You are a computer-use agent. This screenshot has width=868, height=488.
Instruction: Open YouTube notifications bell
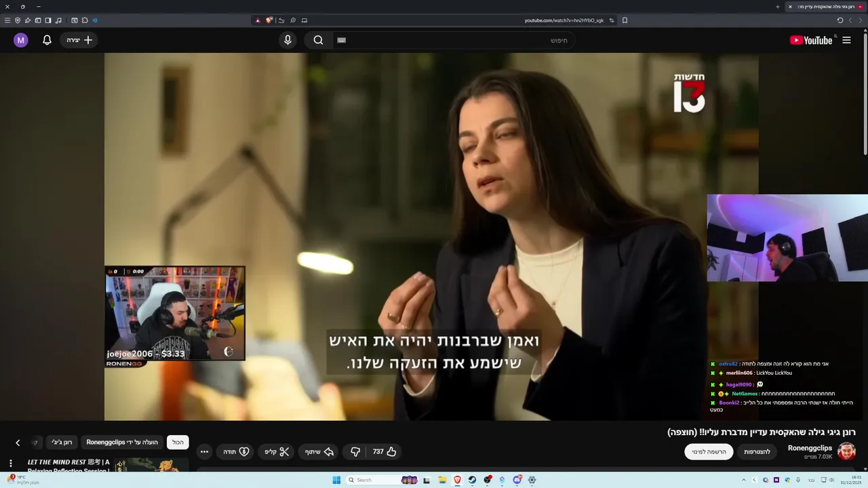47,40
